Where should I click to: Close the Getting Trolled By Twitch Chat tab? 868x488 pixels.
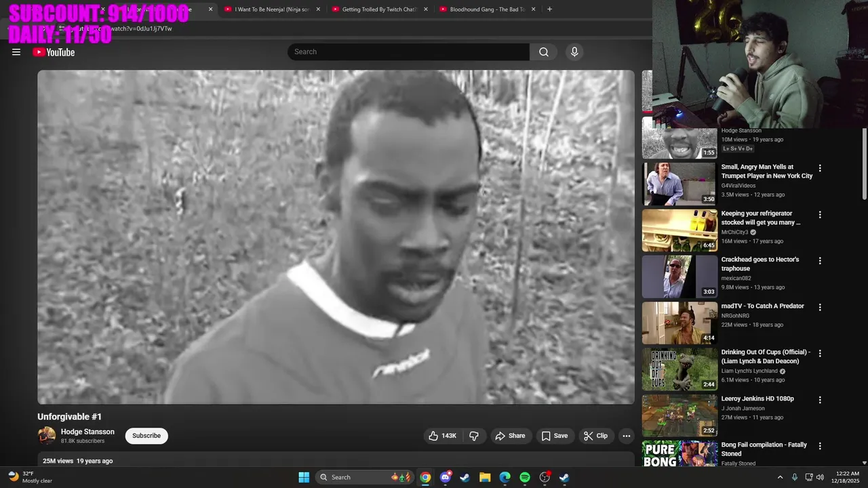coord(426,9)
